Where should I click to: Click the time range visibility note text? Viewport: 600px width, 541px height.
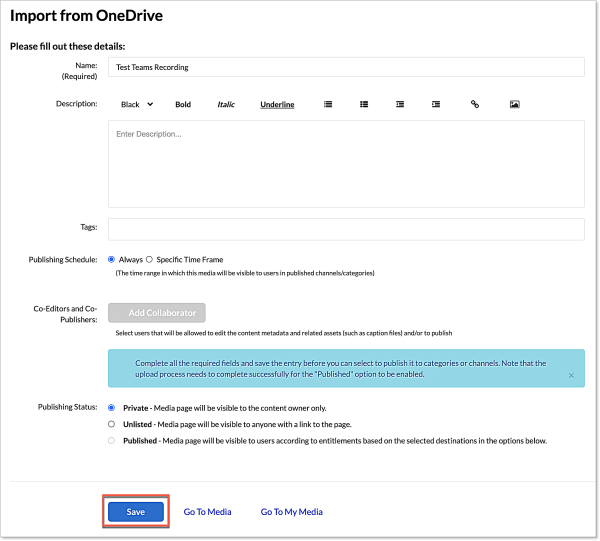(x=245, y=273)
